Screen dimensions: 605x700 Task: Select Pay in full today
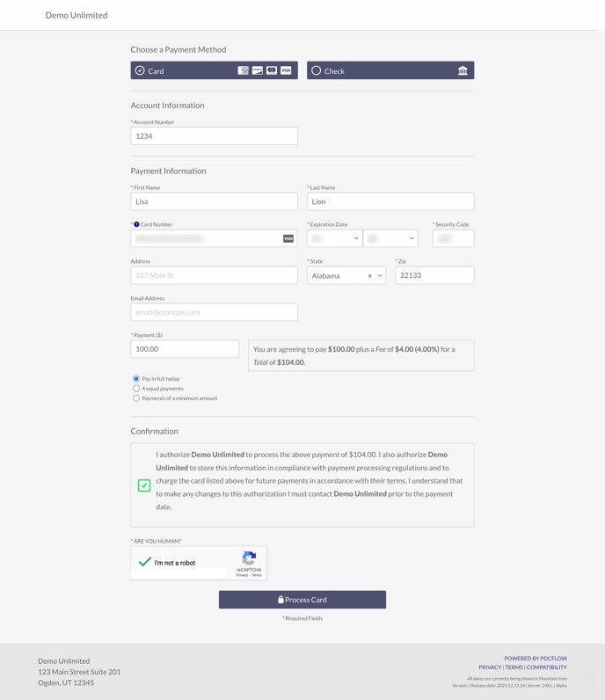click(x=136, y=378)
